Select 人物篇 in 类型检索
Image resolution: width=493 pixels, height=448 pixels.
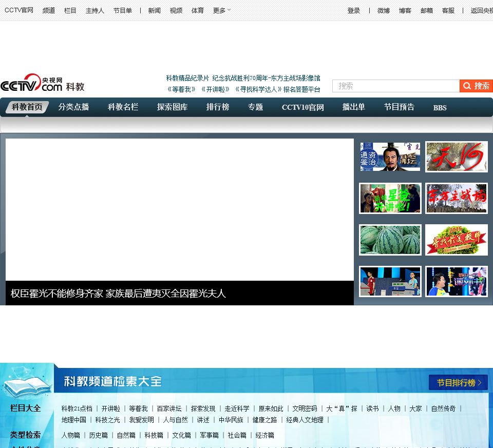click(70, 435)
